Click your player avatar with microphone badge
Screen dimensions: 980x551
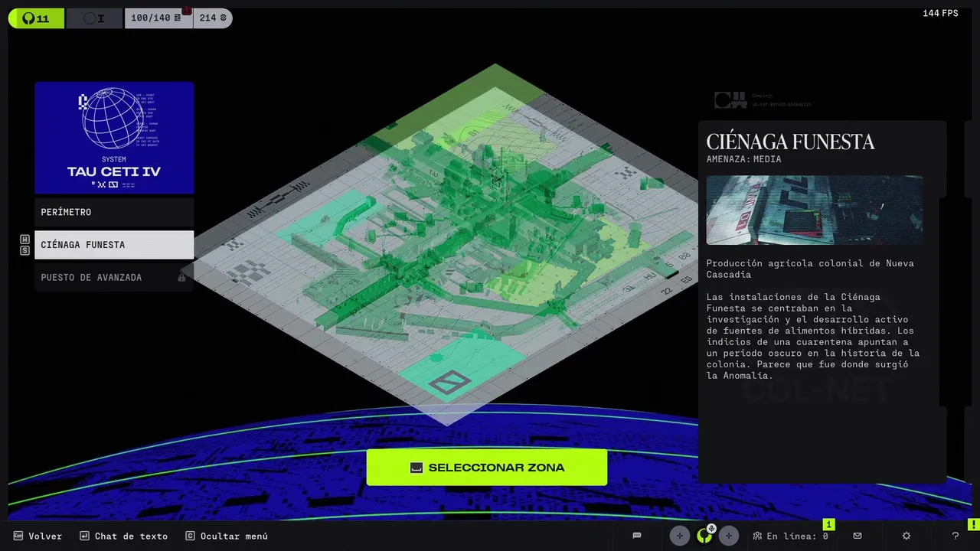click(x=704, y=536)
